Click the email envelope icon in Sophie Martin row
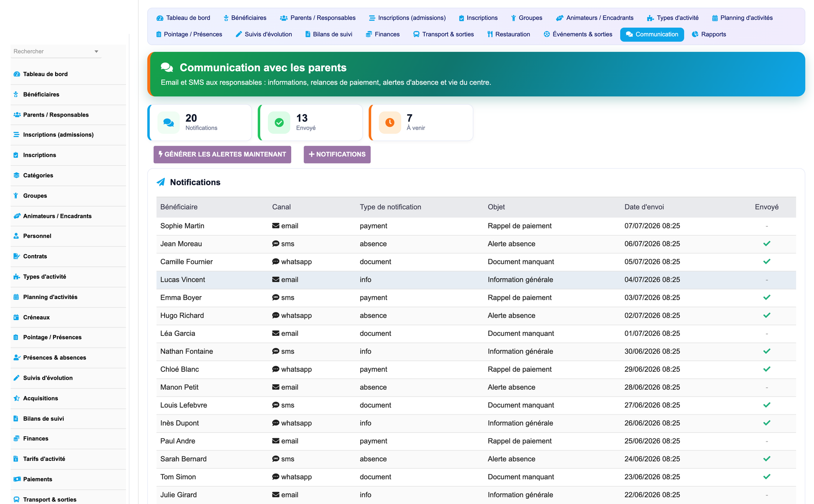 tap(276, 226)
